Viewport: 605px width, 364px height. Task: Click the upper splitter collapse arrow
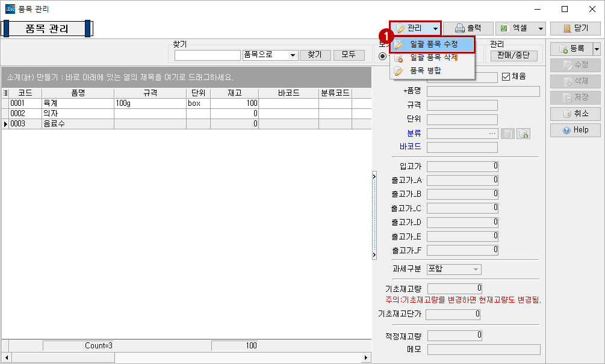pos(374,177)
